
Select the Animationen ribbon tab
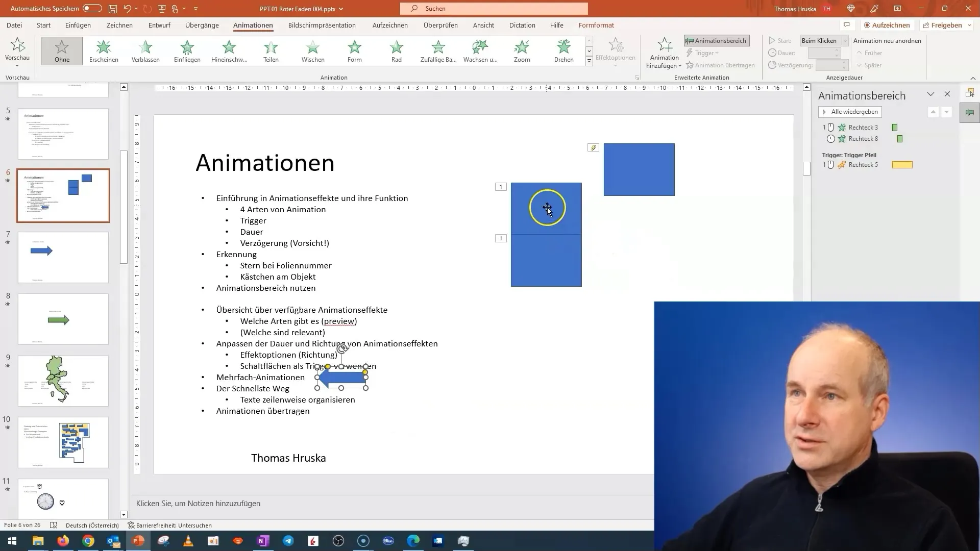tap(253, 25)
